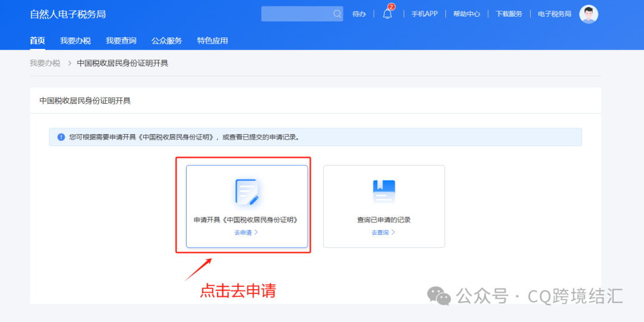644x322 pixels.
Task: Click the document-with-pencil apply icon
Action: click(247, 191)
